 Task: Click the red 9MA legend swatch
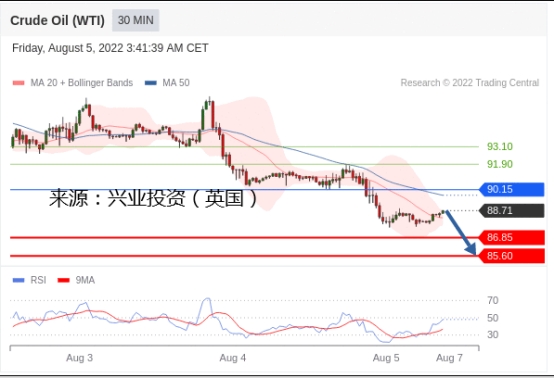tap(64, 280)
